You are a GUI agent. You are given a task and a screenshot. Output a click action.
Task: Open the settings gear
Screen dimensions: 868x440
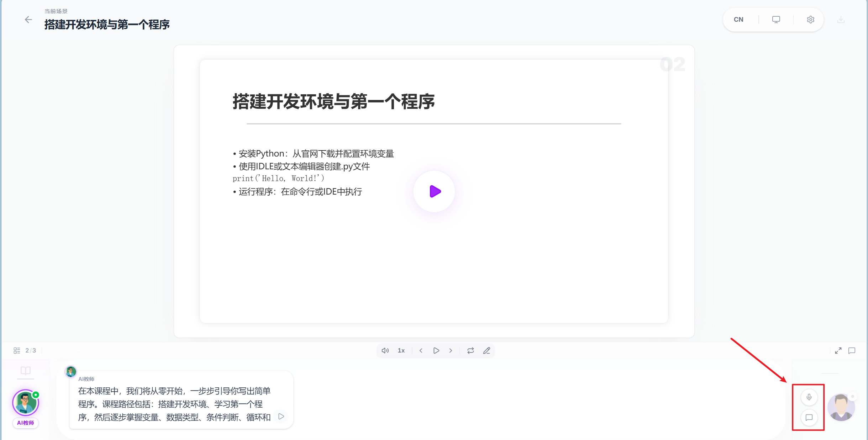(x=811, y=20)
